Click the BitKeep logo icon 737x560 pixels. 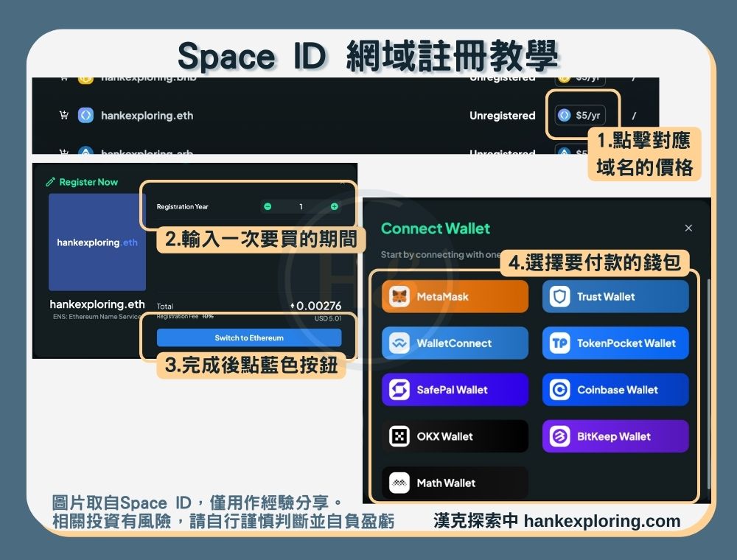coord(560,436)
